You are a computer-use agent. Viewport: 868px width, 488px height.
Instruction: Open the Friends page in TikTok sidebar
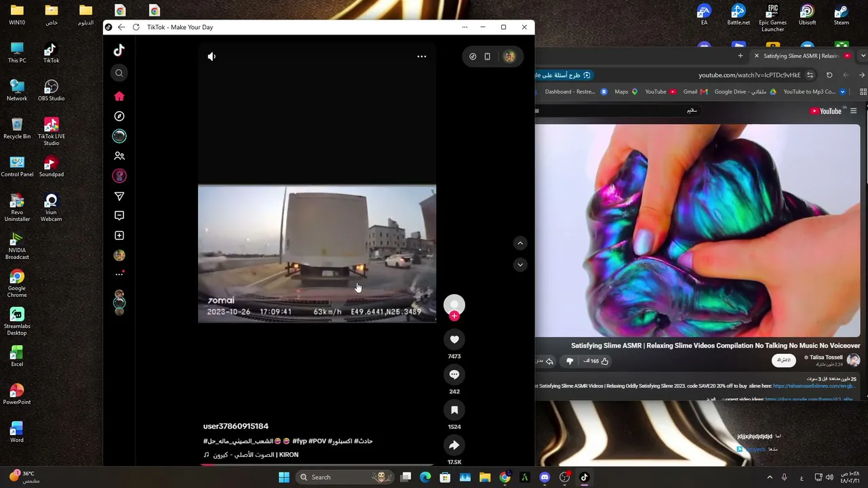(x=119, y=156)
